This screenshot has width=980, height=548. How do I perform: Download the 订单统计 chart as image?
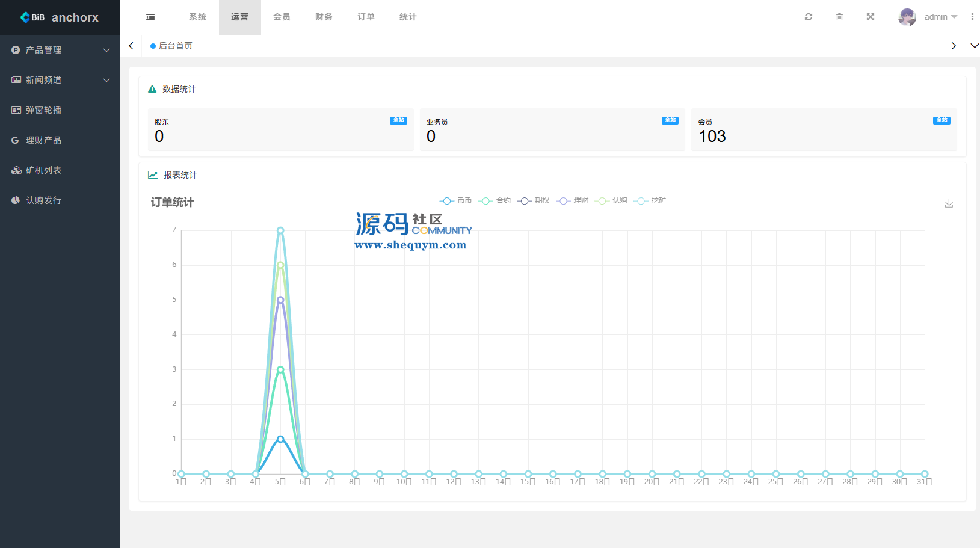pos(949,203)
